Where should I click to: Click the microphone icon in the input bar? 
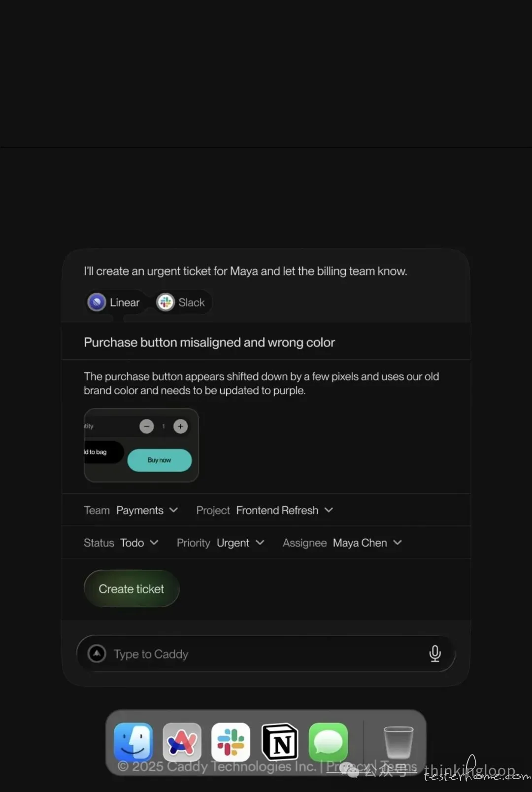pyautogui.click(x=434, y=654)
